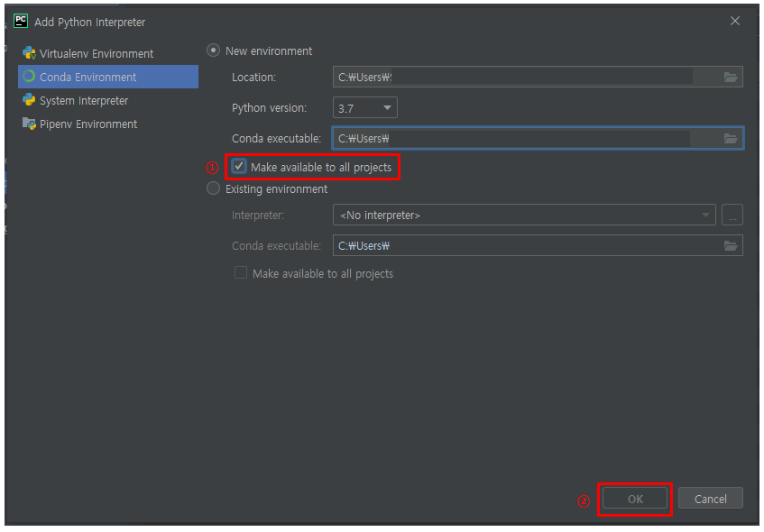Close the Add Python Interpreter dialog
This screenshot has height=532, width=764.
735,21
